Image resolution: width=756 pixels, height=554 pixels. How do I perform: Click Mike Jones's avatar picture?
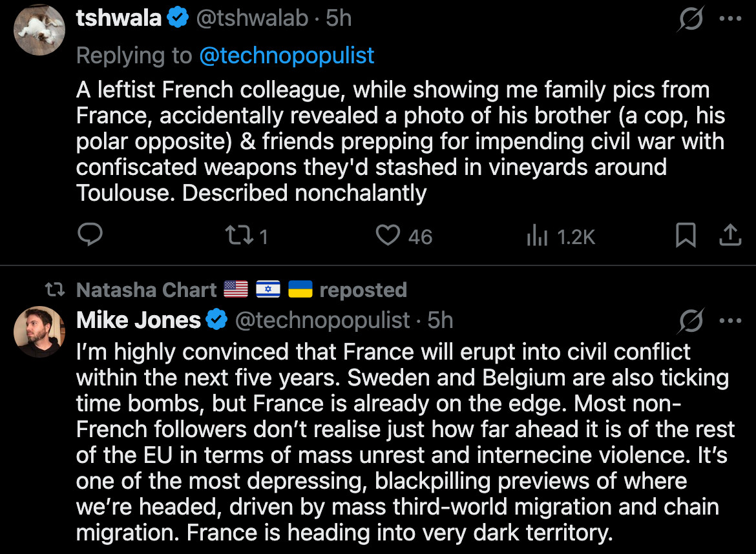tap(39, 331)
